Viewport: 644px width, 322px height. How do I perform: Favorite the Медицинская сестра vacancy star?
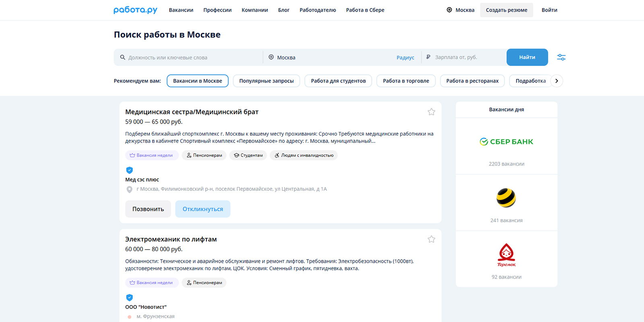[x=431, y=112]
